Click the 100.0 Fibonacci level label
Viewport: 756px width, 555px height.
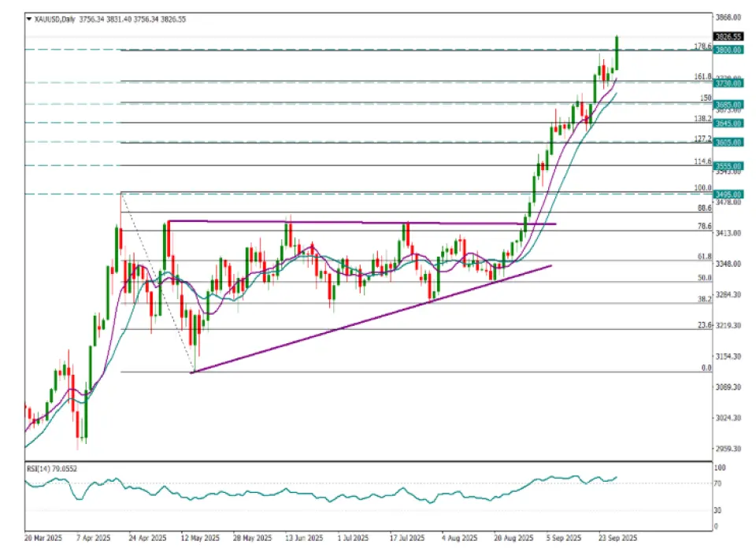click(x=703, y=188)
